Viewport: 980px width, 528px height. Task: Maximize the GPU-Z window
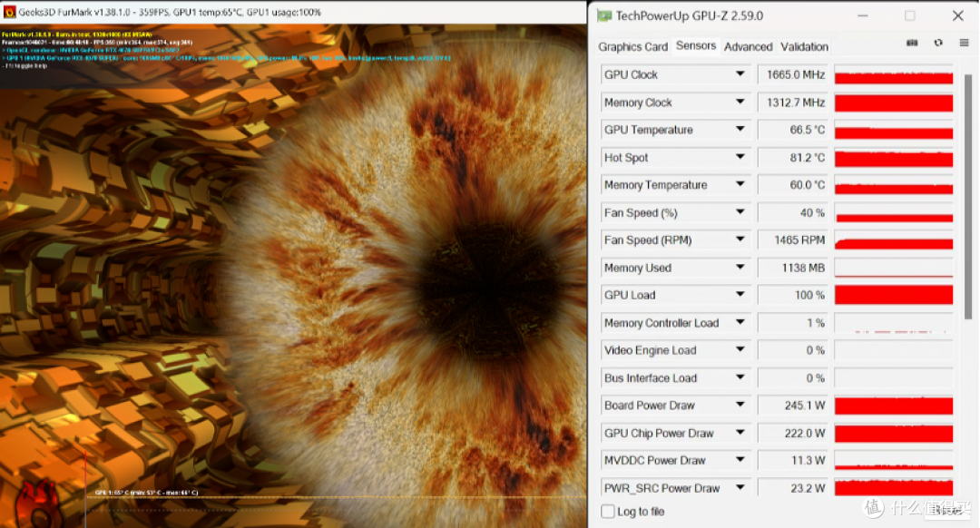click(x=910, y=15)
